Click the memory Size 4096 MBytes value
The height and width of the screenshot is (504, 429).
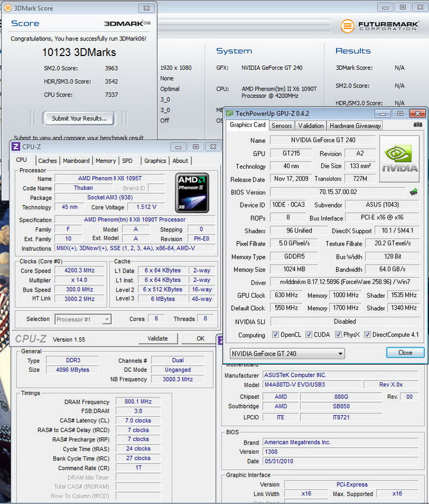click(x=73, y=370)
